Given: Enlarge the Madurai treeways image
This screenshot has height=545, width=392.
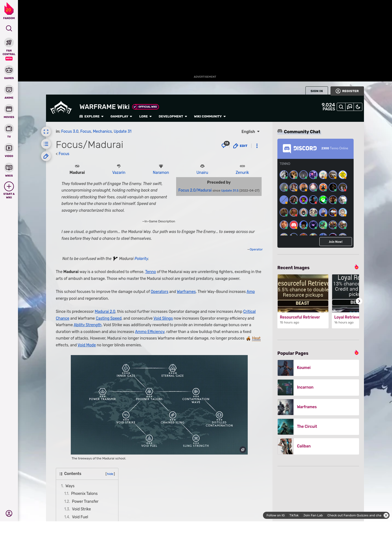Looking at the screenshot, I should (x=243, y=450).
